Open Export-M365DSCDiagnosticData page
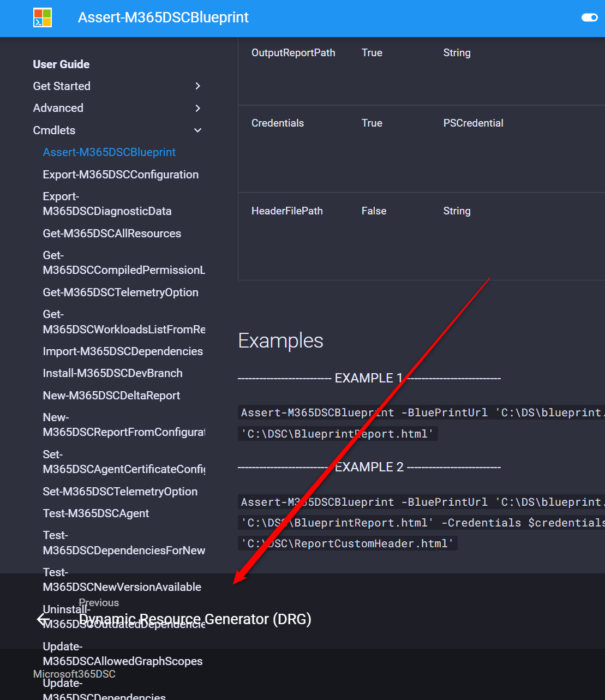Viewport: 605px width, 700px height. click(x=107, y=204)
